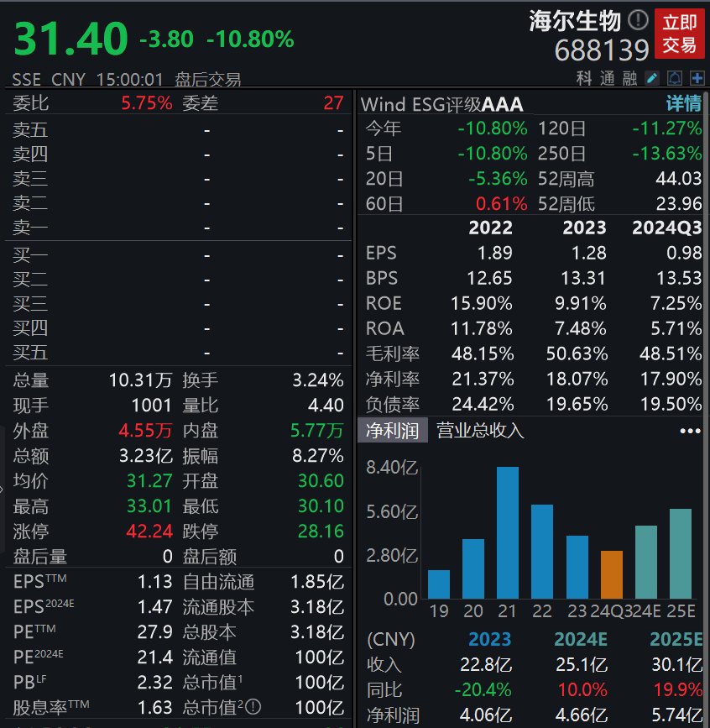Select the 2024E 同比 value 10.0%
This screenshot has width=710, height=728.
click(x=582, y=689)
